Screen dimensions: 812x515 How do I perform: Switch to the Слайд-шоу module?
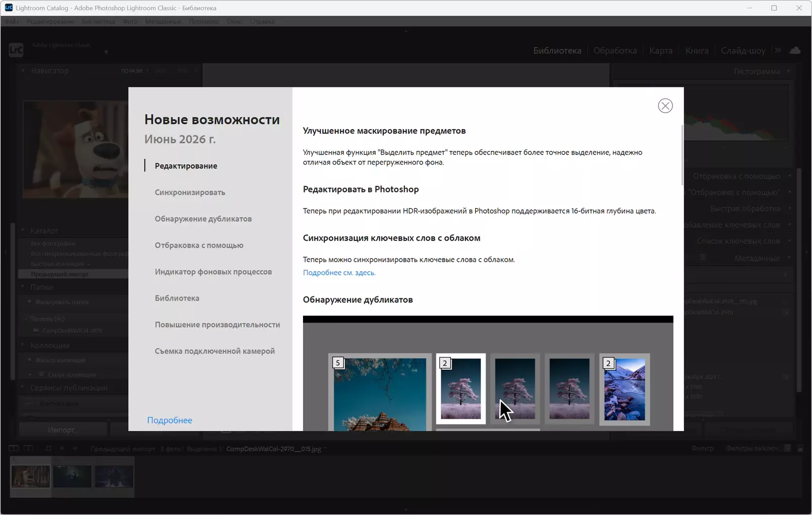743,50
